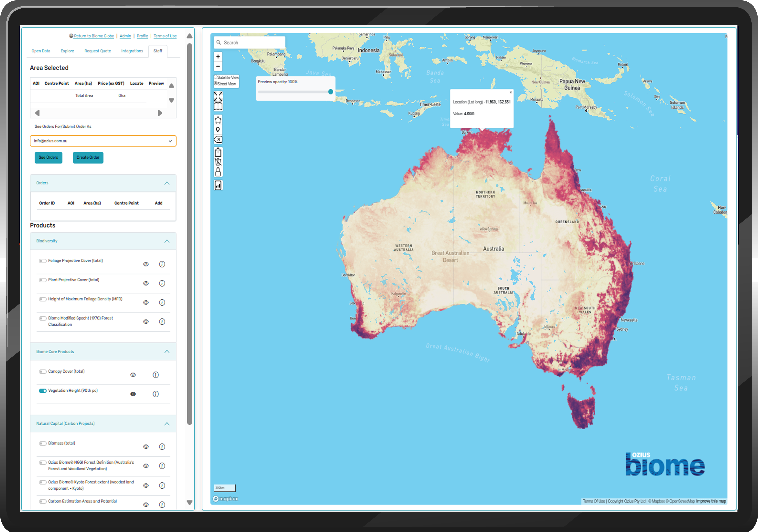Click the map zoom in plus button
The image size is (758, 532).
pyautogui.click(x=218, y=56)
